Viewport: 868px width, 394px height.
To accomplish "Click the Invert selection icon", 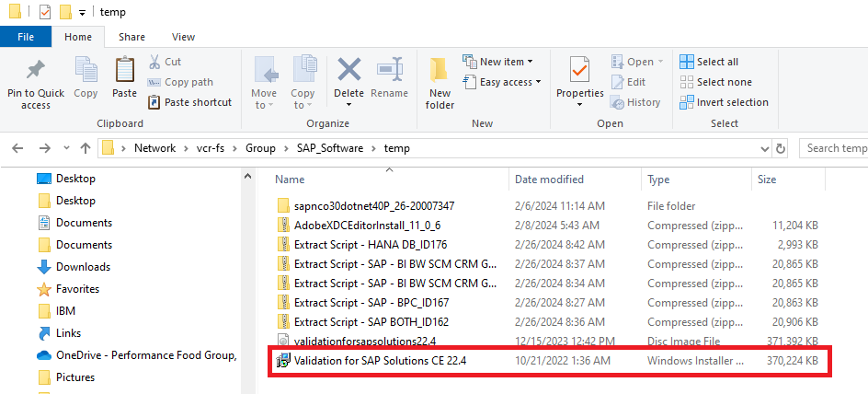I will 687,102.
